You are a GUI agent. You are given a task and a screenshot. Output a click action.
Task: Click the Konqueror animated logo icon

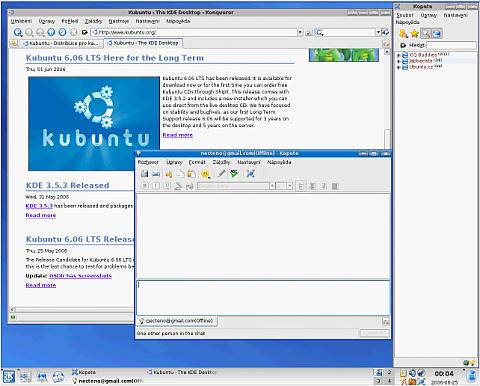[x=386, y=32]
